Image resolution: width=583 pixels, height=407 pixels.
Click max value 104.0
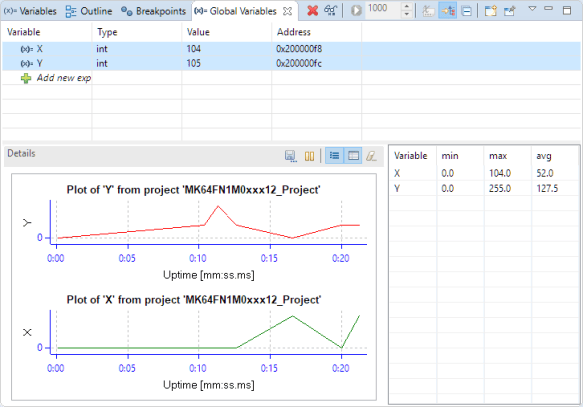tap(500, 173)
